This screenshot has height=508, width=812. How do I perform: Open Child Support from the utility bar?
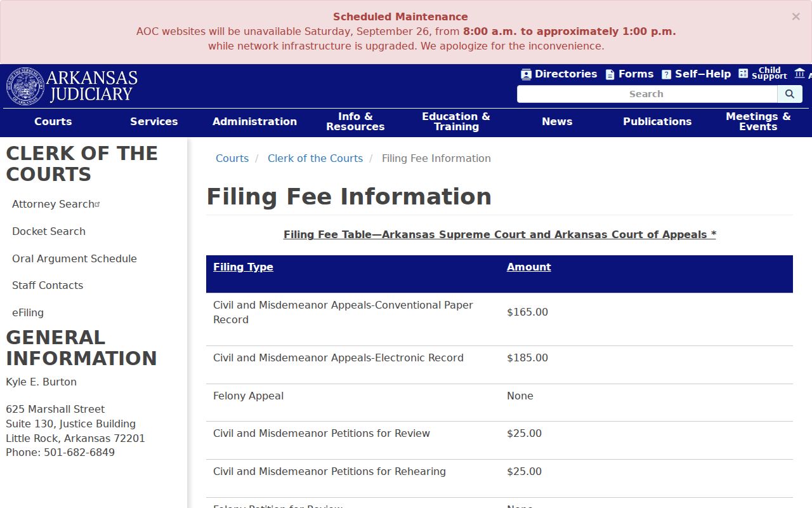[763, 74]
